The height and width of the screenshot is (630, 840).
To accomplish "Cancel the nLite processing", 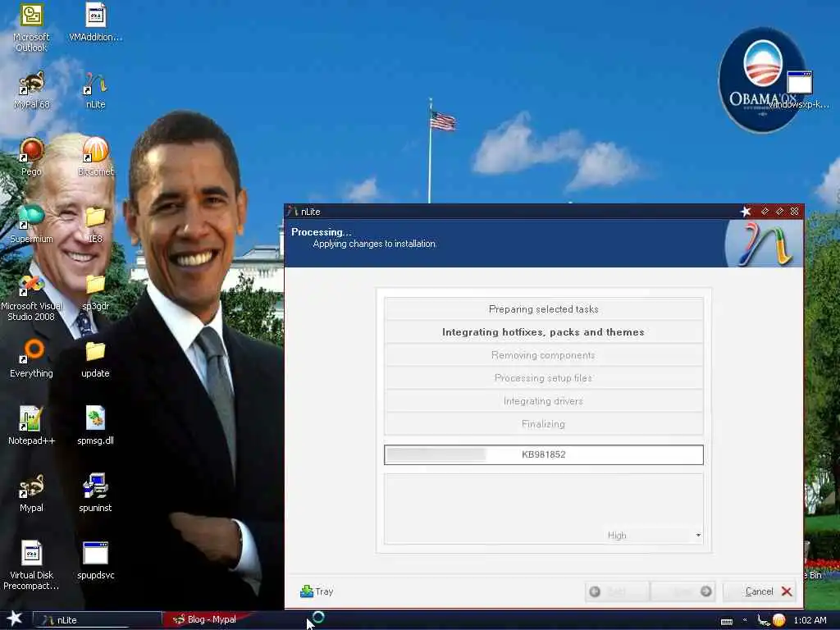I will click(759, 591).
